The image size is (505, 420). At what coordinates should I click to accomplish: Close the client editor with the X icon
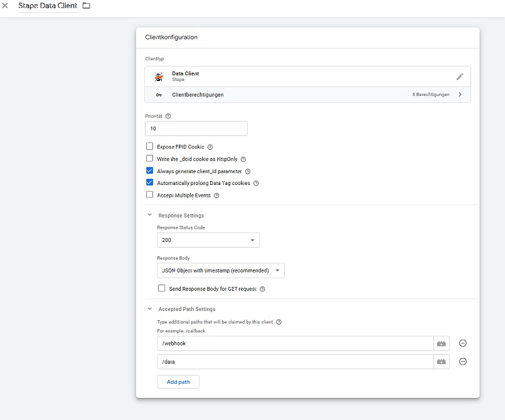pyautogui.click(x=6, y=6)
